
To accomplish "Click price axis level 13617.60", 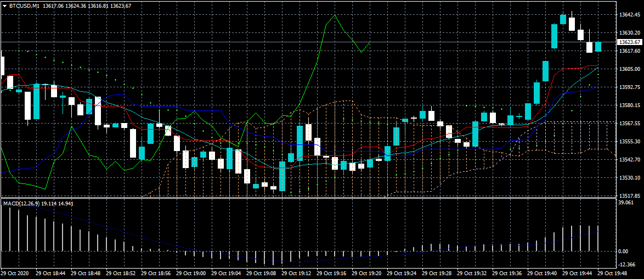I will [630, 51].
